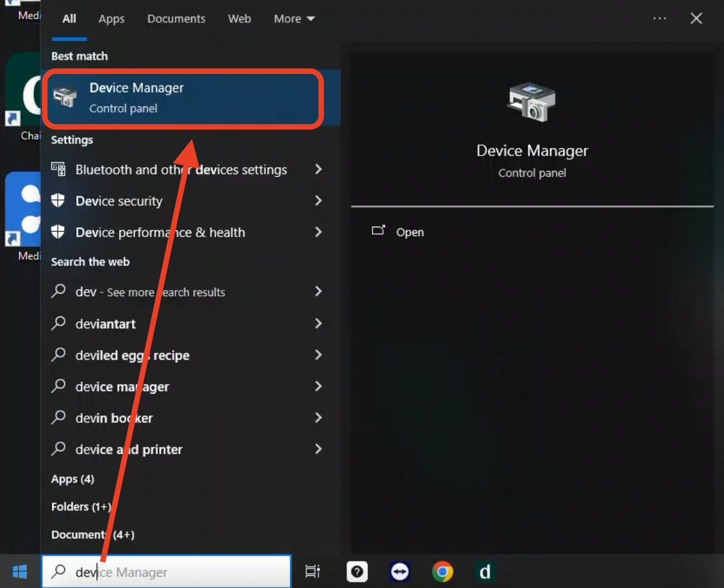Open Google Chrome from the taskbar
This screenshot has height=588, width=724.
443,572
